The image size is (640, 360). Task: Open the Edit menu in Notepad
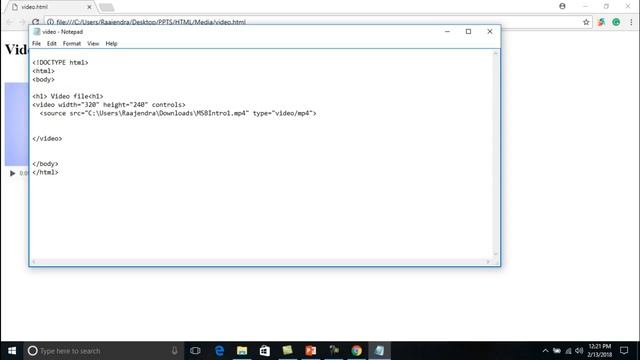click(x=51, y=43)
